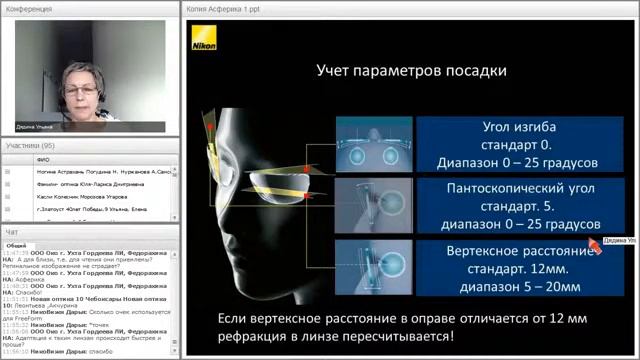Screen dimensions: 640x360
Task: Click chat scroll down arrow
Action: point(175,350)
